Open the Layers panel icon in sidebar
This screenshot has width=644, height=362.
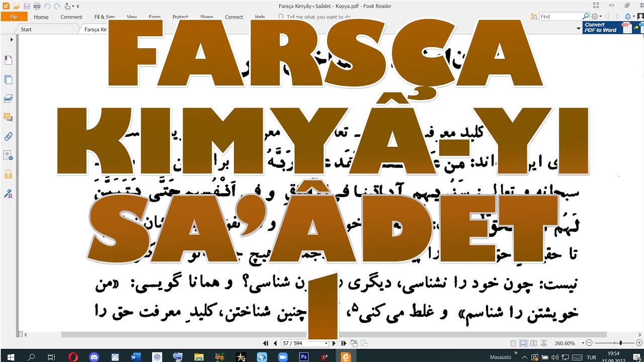[x=8, y=99]
